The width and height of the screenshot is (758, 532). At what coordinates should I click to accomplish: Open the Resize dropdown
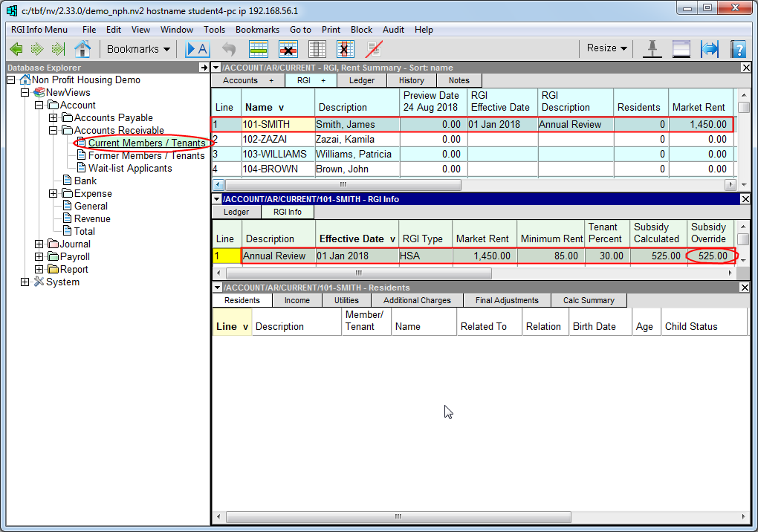pos(606,48)
